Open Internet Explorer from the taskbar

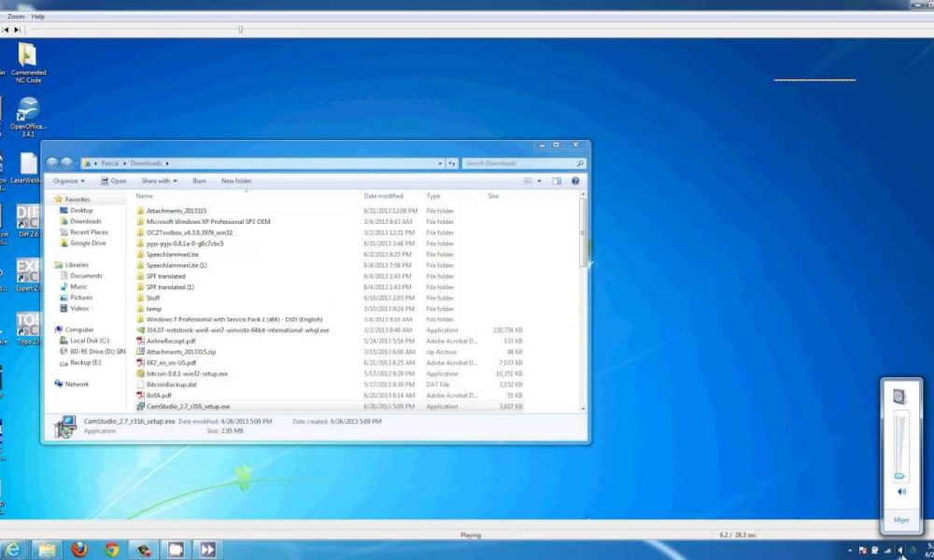coord(12,547)
